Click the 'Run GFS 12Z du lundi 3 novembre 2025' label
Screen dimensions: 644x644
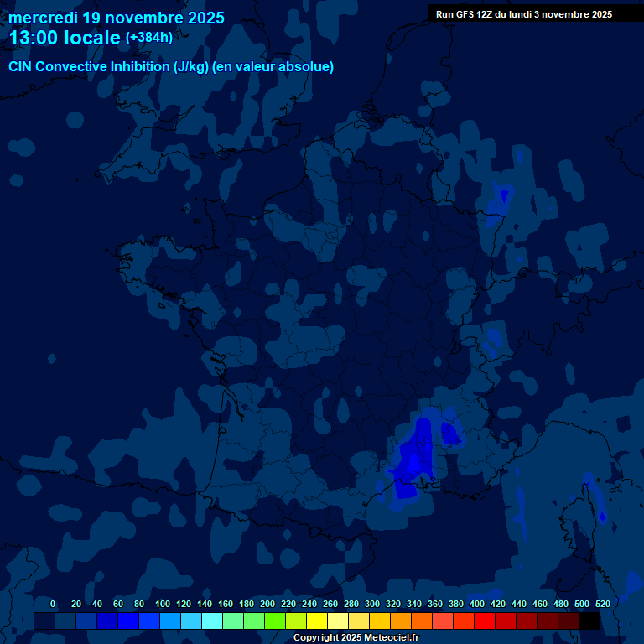(x=523, y=14)
